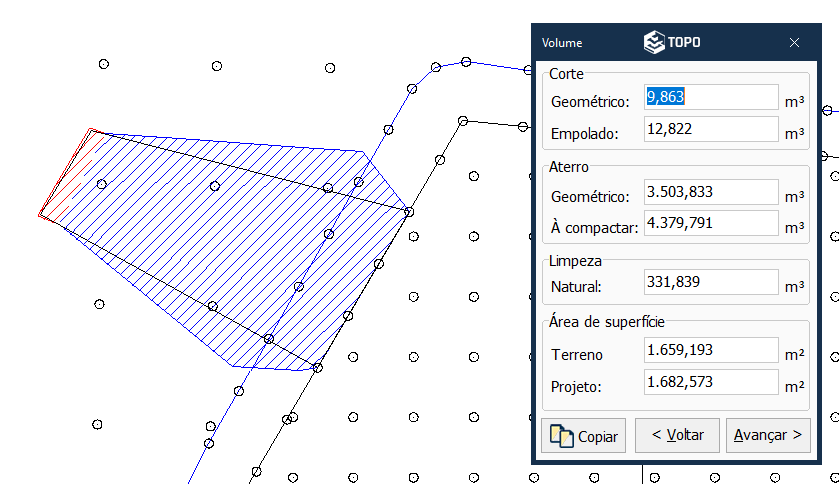Select the black polyline's upper corner node

pos(462,122)
